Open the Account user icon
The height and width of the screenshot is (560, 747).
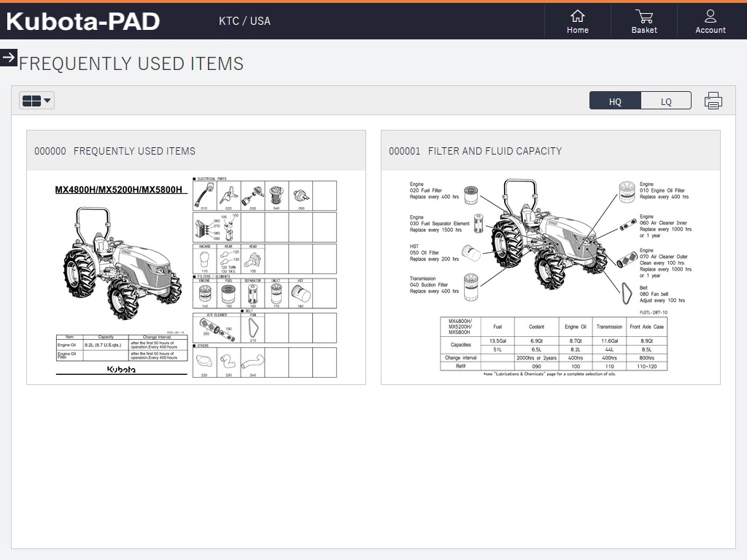[x=710, y=21]
